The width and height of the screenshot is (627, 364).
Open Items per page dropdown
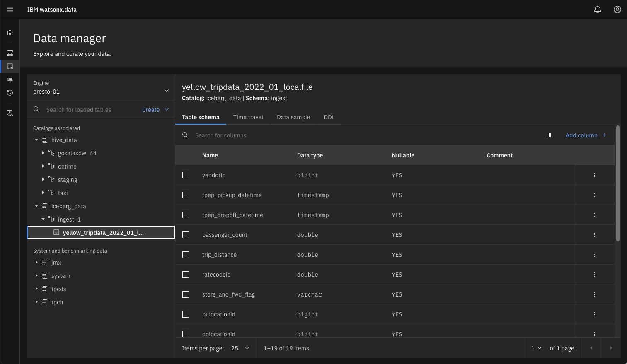(240, 348)
